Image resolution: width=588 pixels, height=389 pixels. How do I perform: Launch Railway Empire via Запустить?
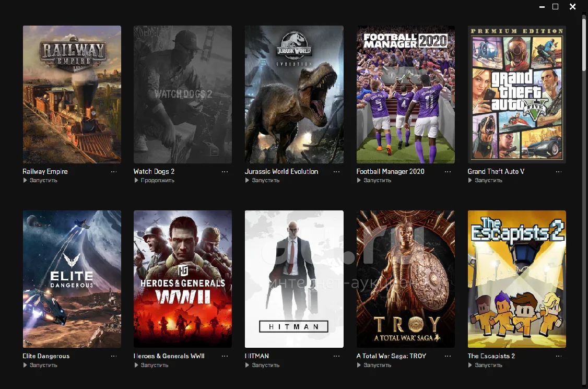(40, 181)
